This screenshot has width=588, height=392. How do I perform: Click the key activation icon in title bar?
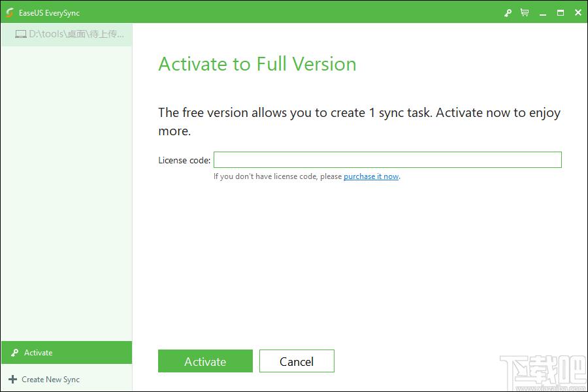click(x=508, y=13)
